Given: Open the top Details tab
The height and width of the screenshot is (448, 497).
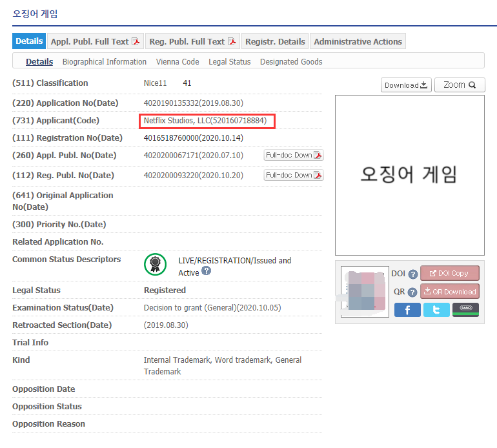Looking at the screenshot, I should tap(29, 41).
